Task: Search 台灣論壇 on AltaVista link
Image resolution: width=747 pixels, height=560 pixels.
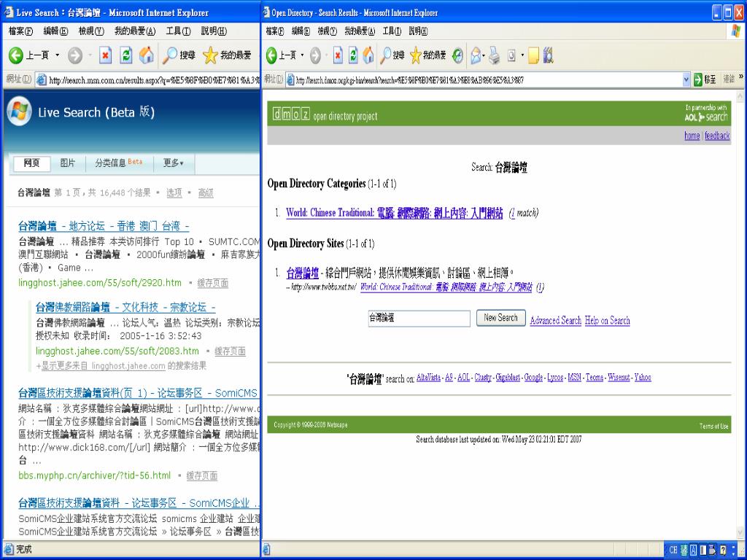Action: click(x=428, y=378)
